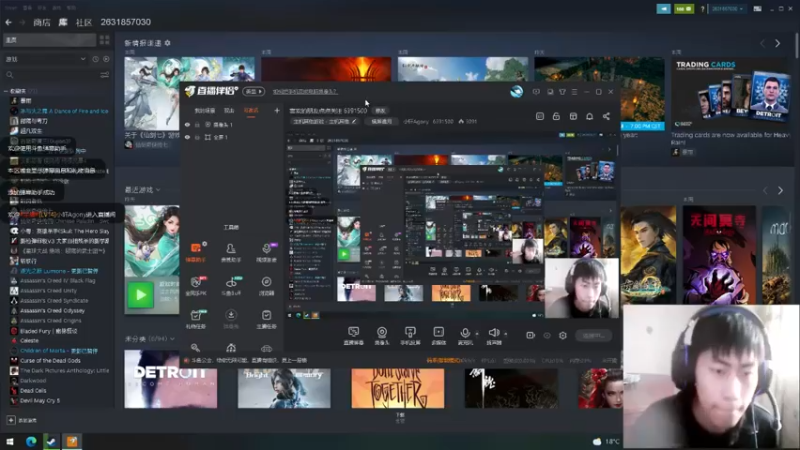Image resolution: width=800 pixels, height=450 pixels.
Task: Select Dead Cells in the game list
Action: click(x=33, y=391)
